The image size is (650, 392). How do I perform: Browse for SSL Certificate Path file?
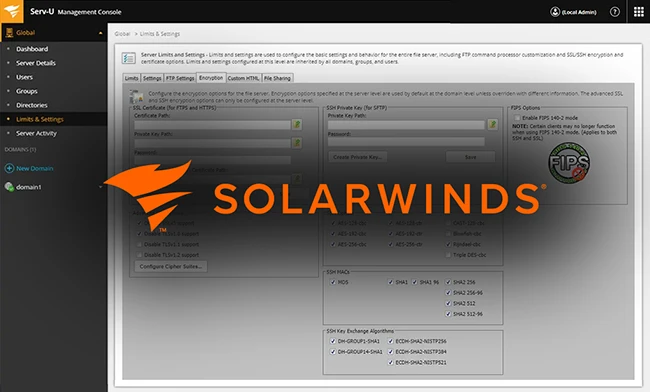(297, 124)
